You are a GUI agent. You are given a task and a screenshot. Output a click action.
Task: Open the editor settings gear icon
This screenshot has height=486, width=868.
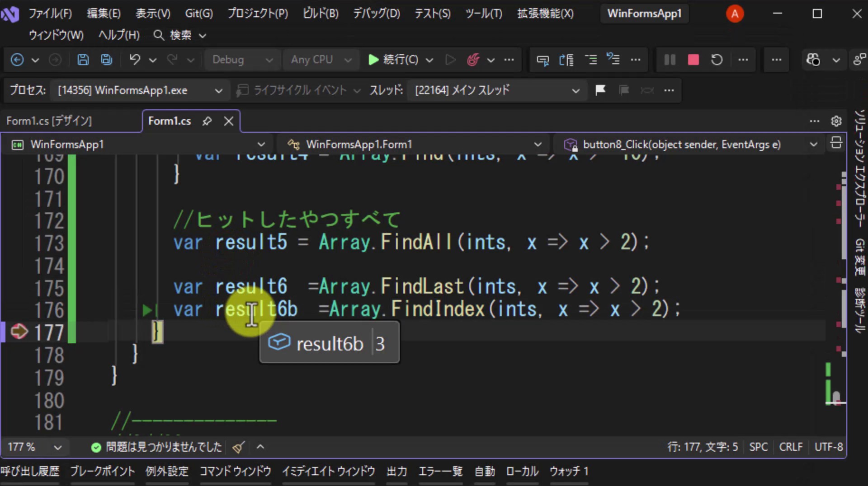click(x=836, y=121)
